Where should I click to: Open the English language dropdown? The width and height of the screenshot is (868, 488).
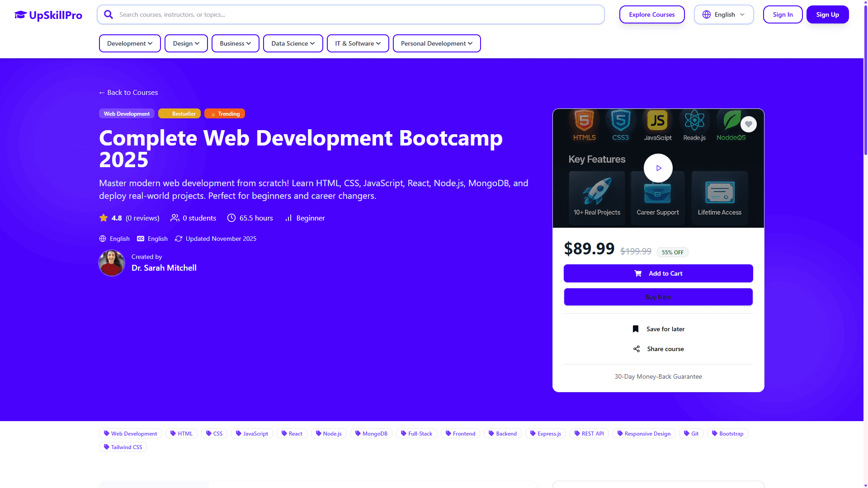click(724, 14)
